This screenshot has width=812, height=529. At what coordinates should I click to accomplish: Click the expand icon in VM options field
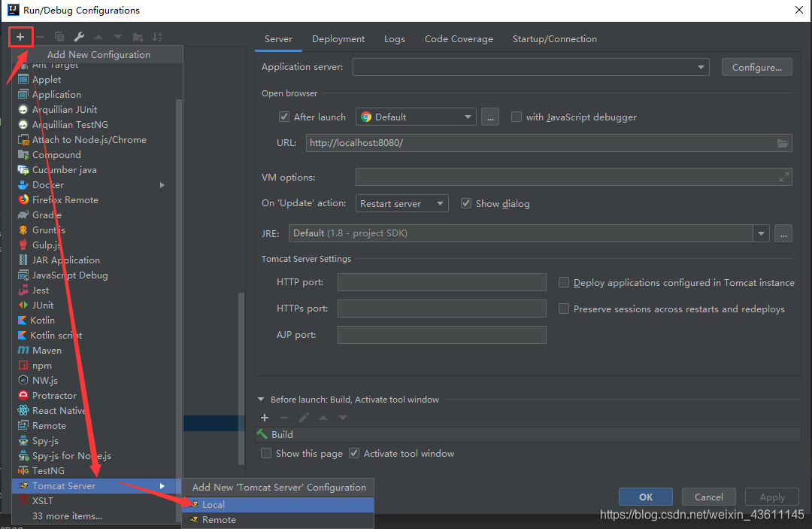[x=784, y=177]
